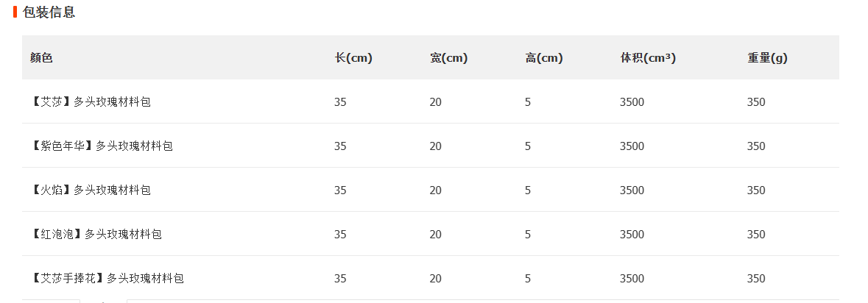This screenshot has width=868, height=303.
Task: Click the 【火焰】多头玫瑰材料包 row name
Action: (91, 190)
